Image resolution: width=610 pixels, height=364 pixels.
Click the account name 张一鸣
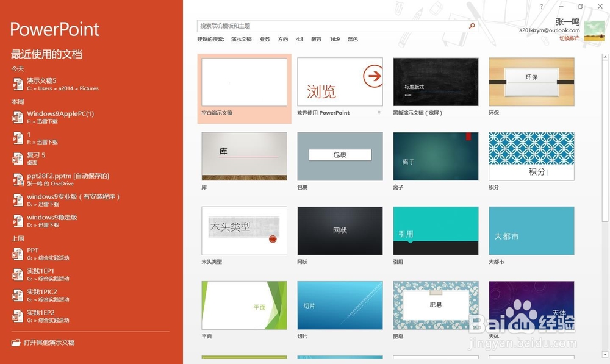pos(567,22)
